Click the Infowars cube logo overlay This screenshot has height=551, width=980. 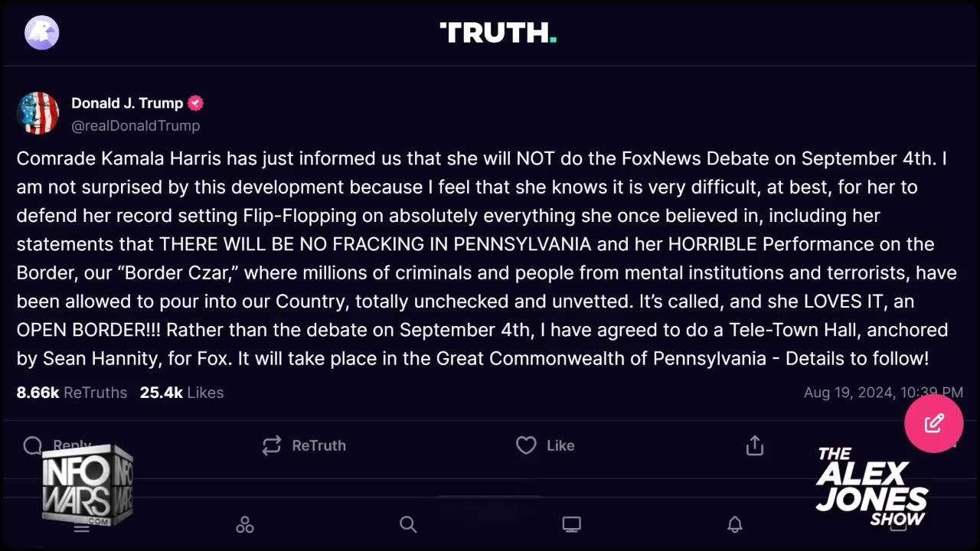coord(87,484)
